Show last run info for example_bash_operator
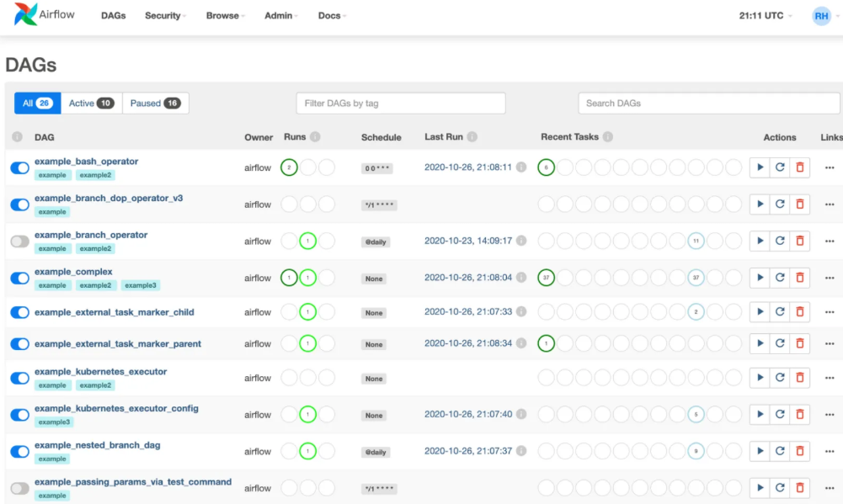Viewport: 843px width, 504px height. (521, 167)
